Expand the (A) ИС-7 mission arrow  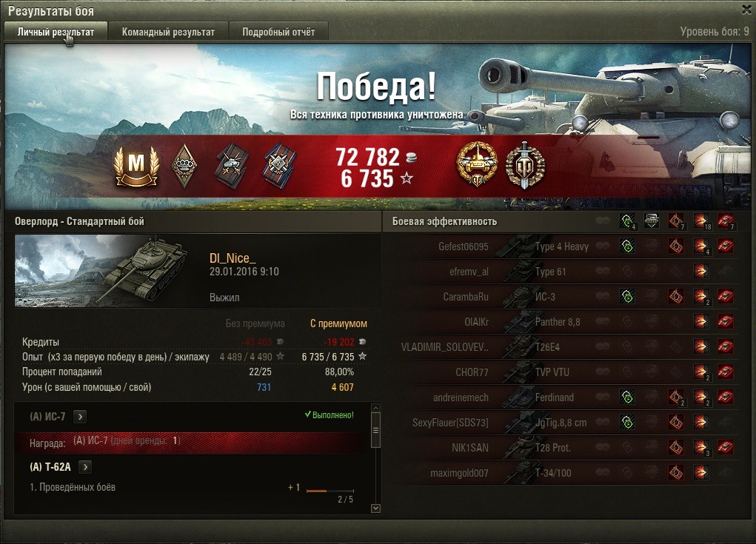80,416
